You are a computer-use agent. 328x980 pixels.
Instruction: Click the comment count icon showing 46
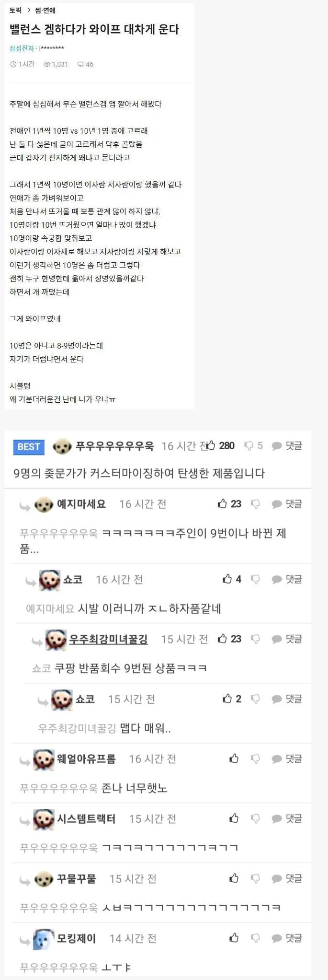(x=80, y=64)
